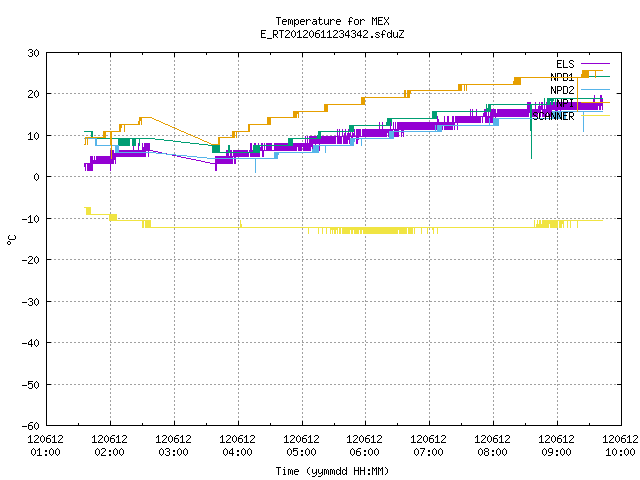The image size is (640, 480).
Task: Click the x-axis label 120612 02:00
Action: 109,446
